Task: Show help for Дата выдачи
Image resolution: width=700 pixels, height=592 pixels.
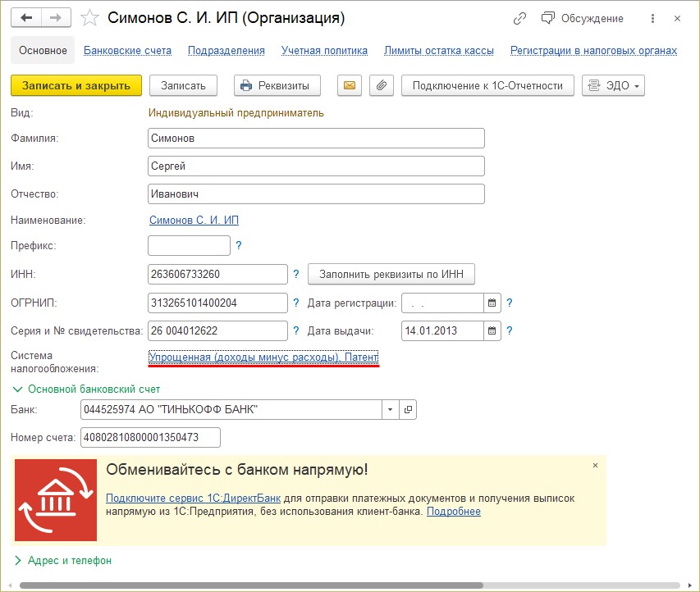Action: (x=510, y=330)
